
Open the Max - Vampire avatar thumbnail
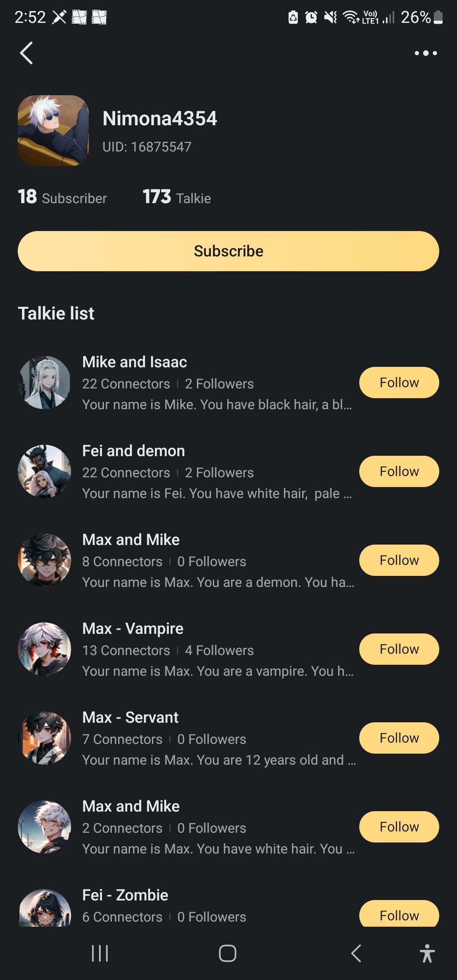44,649
